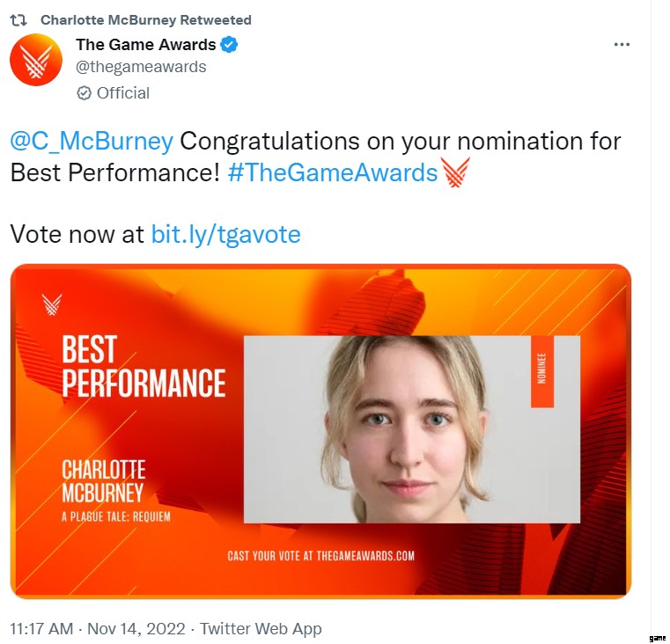
Task: Click the Game Awards emoji after the hashtag
Action: pyautogui.click(x=456, y=172)
